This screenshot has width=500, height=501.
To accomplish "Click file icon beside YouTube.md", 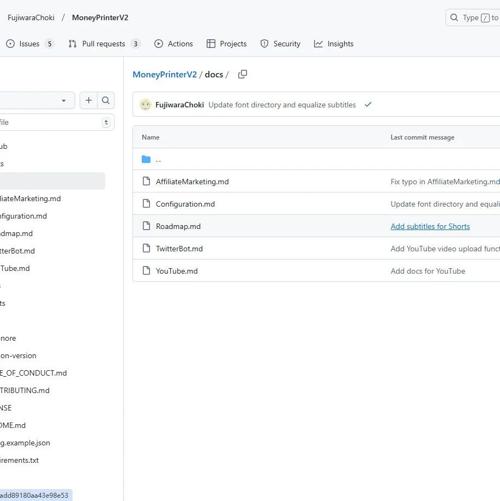I will 146,270.
